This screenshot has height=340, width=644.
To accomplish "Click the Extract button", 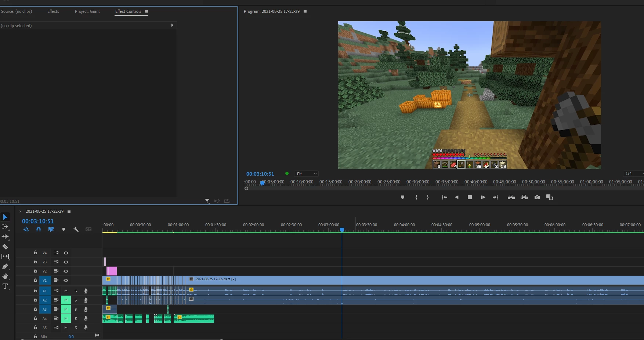I will click(x=524, y=197).
